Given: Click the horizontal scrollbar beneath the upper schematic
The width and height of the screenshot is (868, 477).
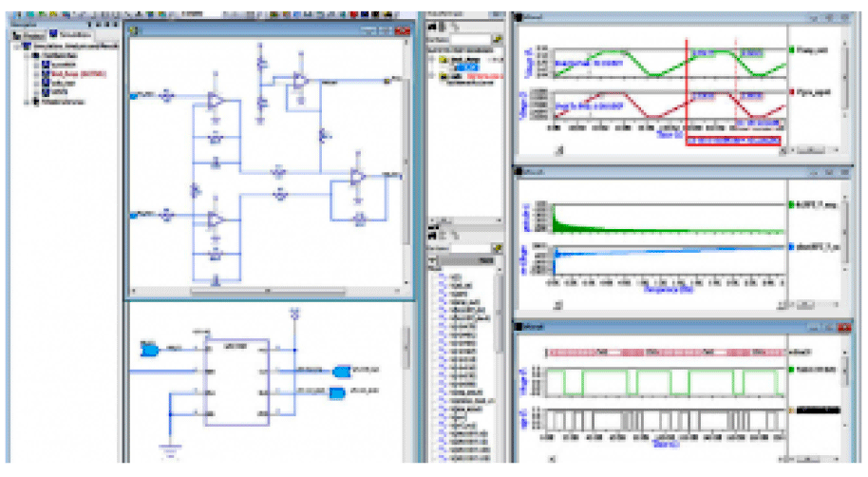Looking at the screenshot, I should pyautogui.click(x=268, y=291).
